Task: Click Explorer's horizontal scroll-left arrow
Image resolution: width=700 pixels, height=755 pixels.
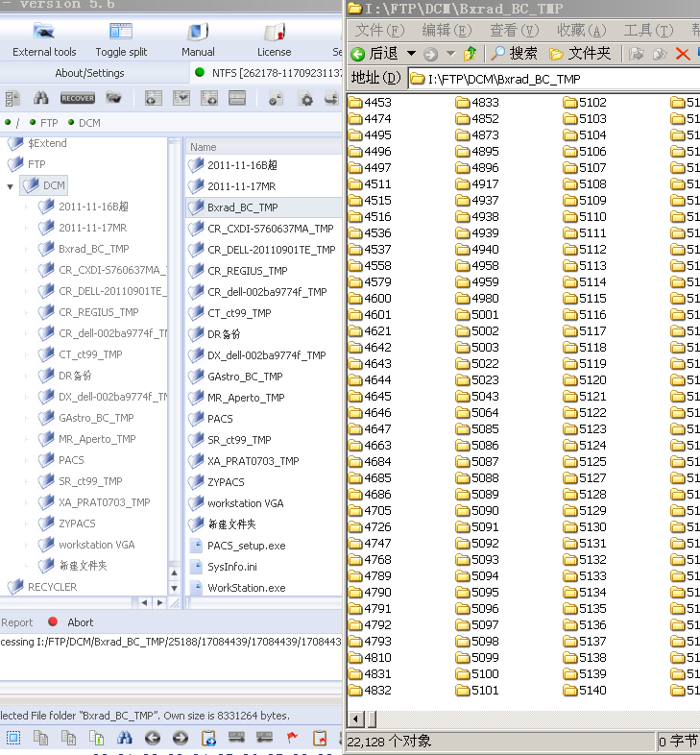Action: pos(356,719)
